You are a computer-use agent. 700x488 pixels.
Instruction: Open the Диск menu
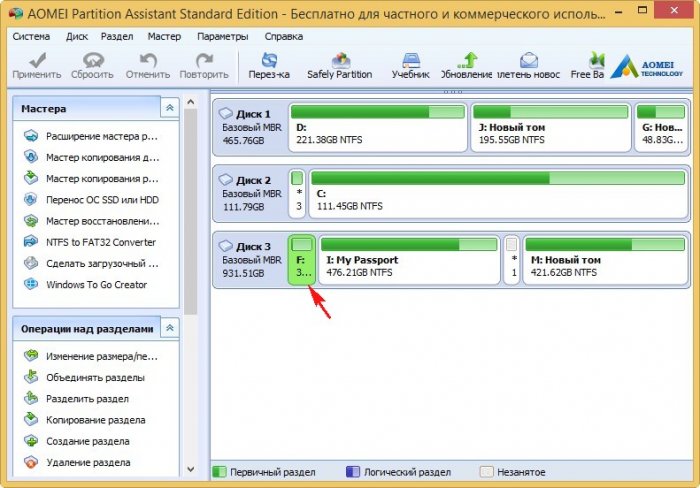(77, 37)
